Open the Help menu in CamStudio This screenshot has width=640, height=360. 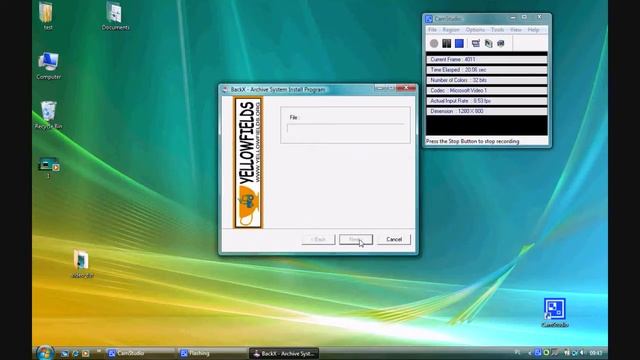[533, 30]
